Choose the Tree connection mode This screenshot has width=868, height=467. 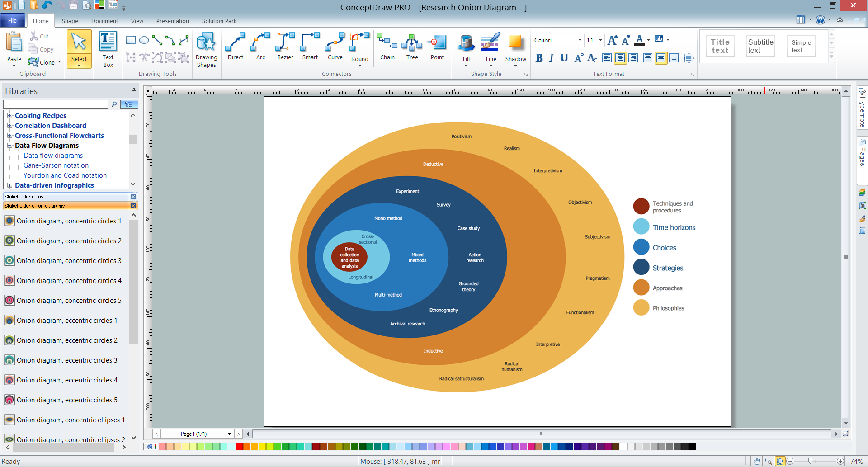[412, 46]
